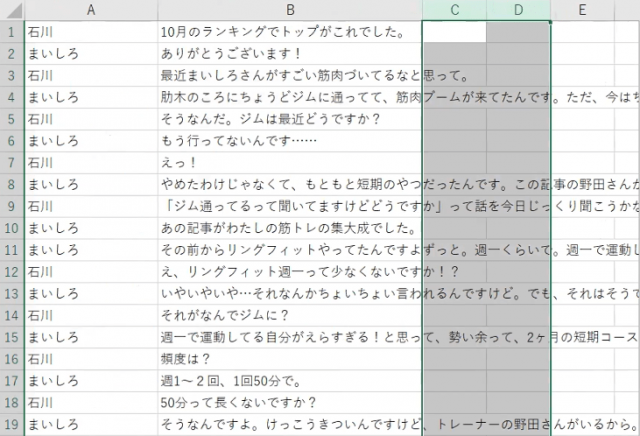Select cell B7 containing えっ!
640x436 pixels.
289,163
